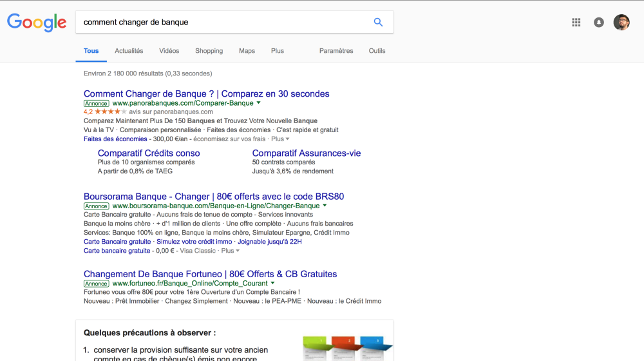
Task: Open 'Comment Changer de Banque ? | Comparez en 30 secondes'
Action: (x=207, y=93)
